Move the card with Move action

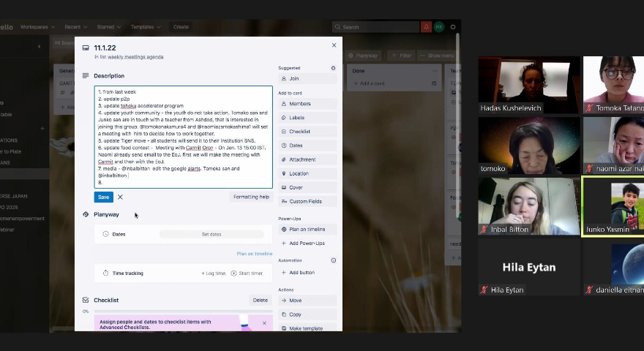pyautogui.click(x=307, y=301)
